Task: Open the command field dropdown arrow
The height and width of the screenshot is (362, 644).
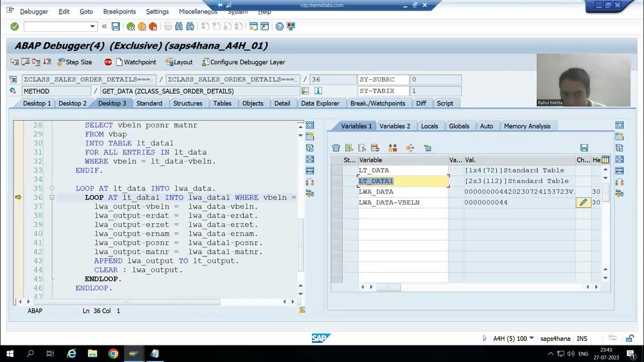Action: pos(93,26)
